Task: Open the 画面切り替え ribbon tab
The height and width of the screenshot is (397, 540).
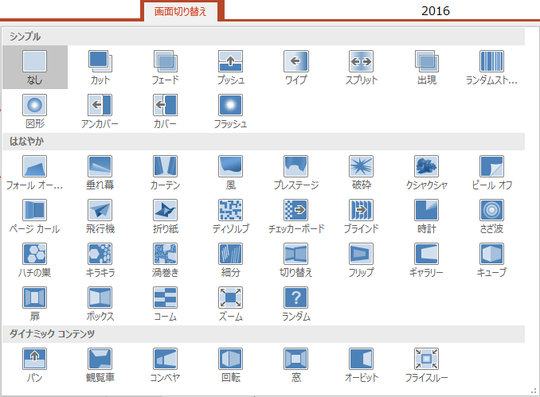Action: coord(180,12)
